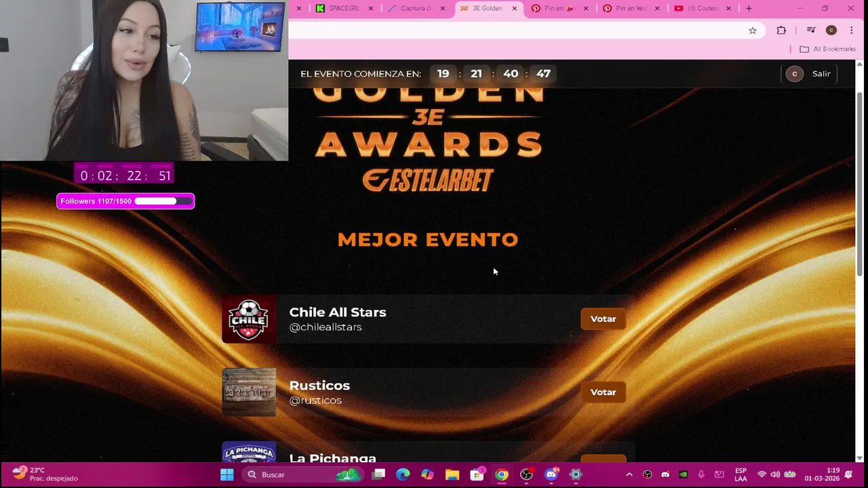Launch Microsoft Edge from the taskbar
Image resolution: width=868 pixels, height=488 pixels.
tap(403, 474)
